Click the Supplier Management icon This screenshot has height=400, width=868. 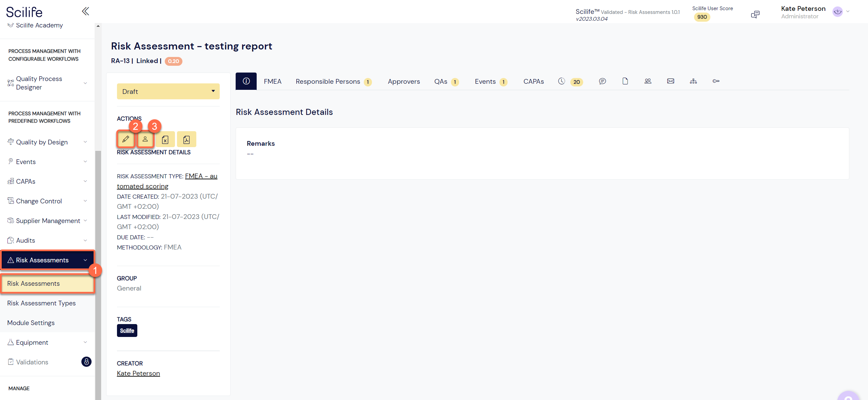(11, 221)
